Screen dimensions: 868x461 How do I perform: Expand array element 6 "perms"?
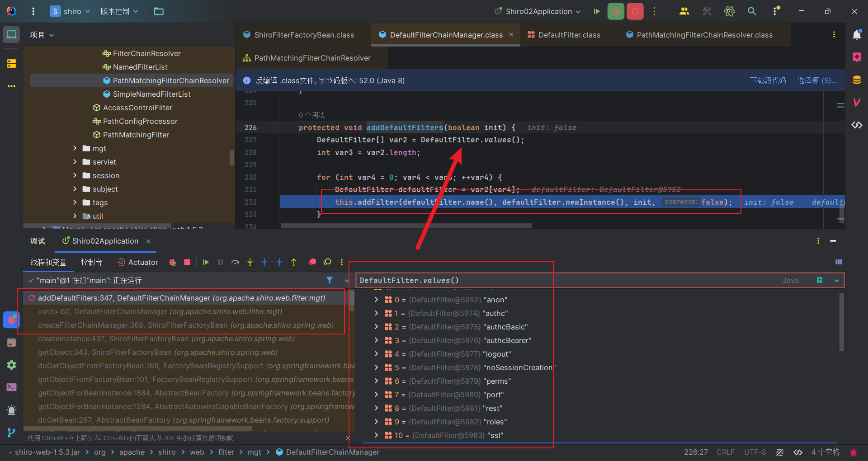tap(376, 381)
